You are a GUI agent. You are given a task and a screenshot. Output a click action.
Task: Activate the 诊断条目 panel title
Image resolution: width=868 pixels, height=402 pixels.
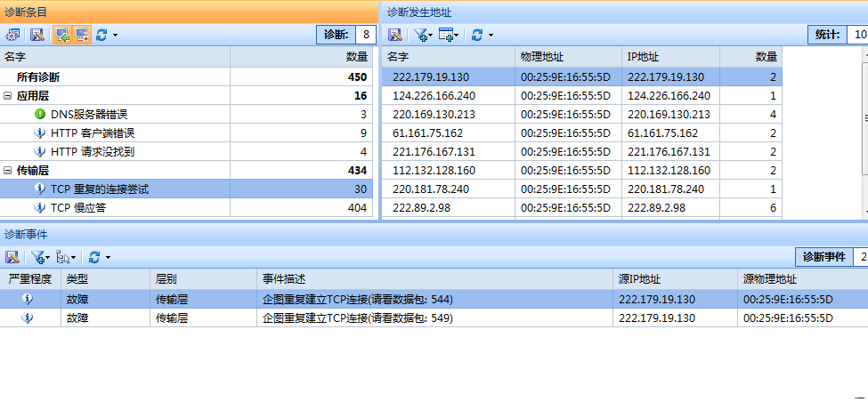tap(26, 12)
